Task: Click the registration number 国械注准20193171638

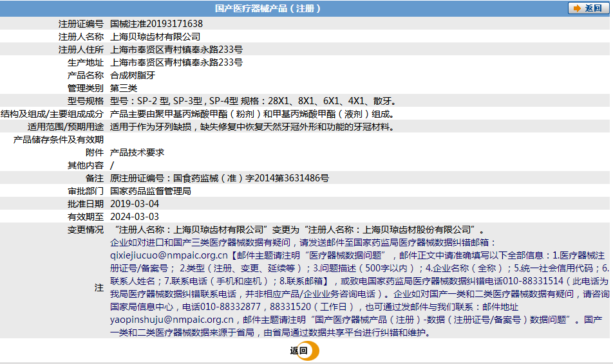Action: coord(156,24)
